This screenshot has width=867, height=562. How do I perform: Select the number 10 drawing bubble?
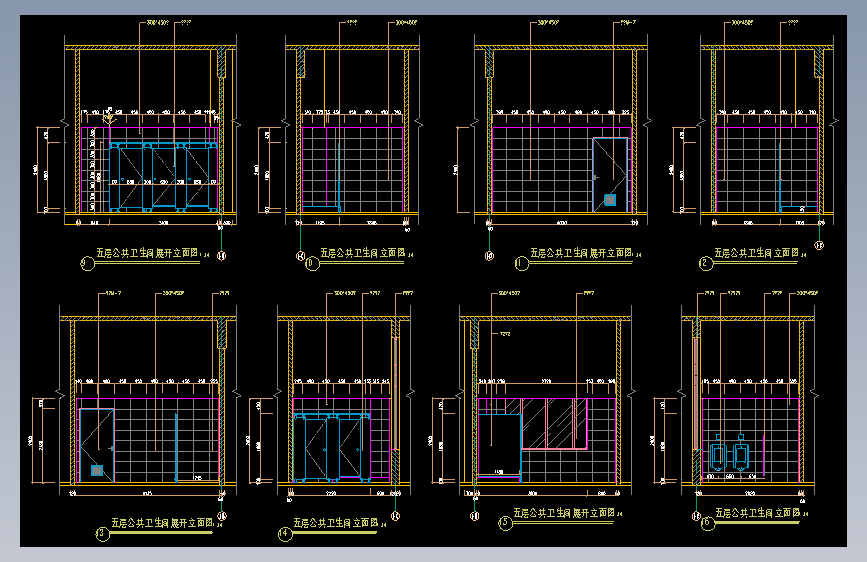[312, 263]
